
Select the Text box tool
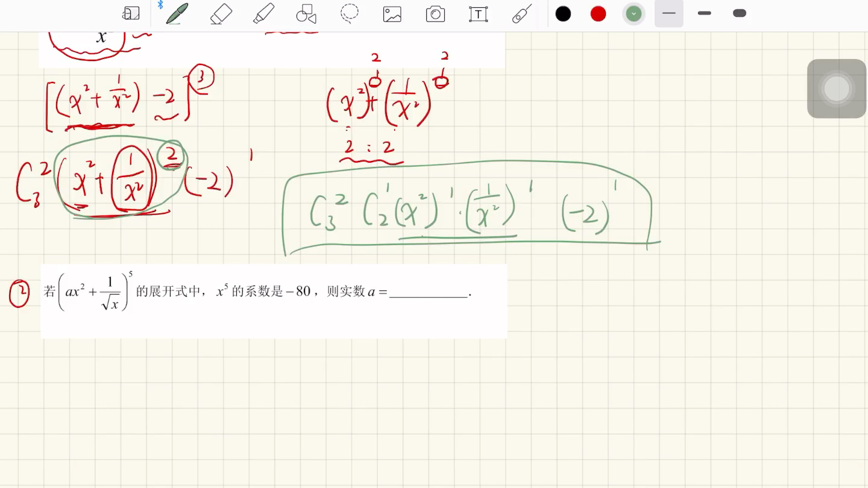click(x=478, y=13)
